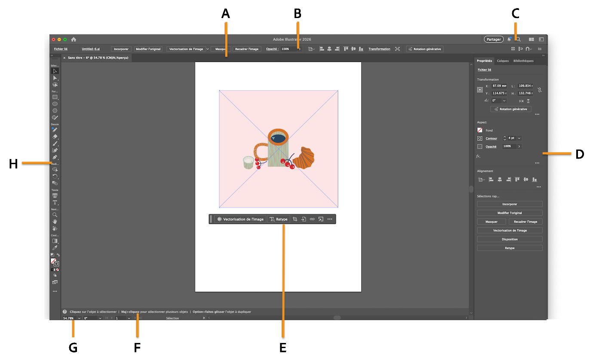593x364 pixels.
Task: Click the Fond color swatch
Action: [480, 130]
